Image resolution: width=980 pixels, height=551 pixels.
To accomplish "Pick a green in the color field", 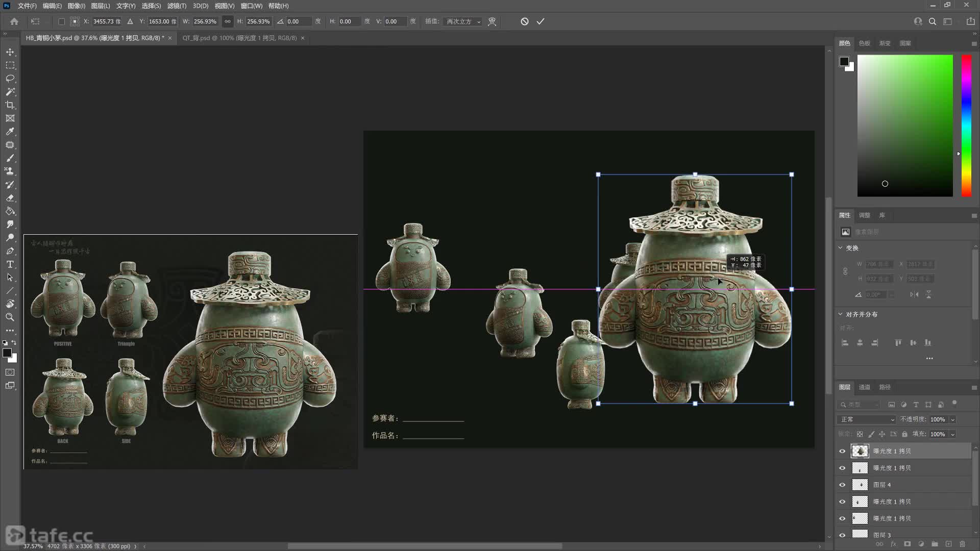I will pos(905,126).
